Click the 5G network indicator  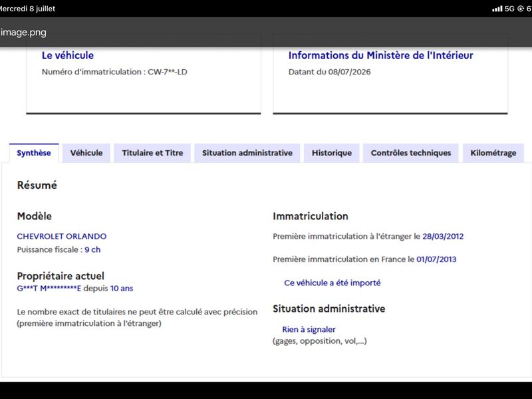509,9
